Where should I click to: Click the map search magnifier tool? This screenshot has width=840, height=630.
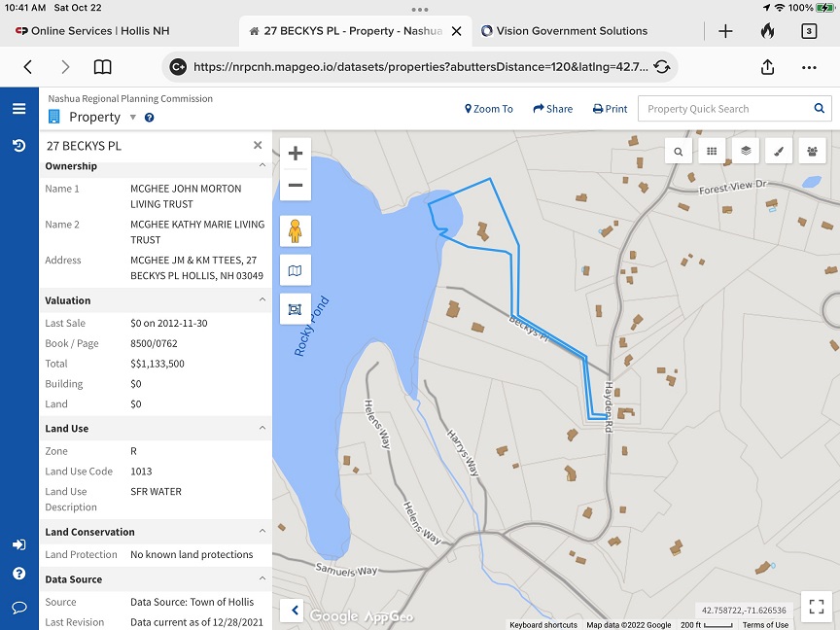pos(678,151)
